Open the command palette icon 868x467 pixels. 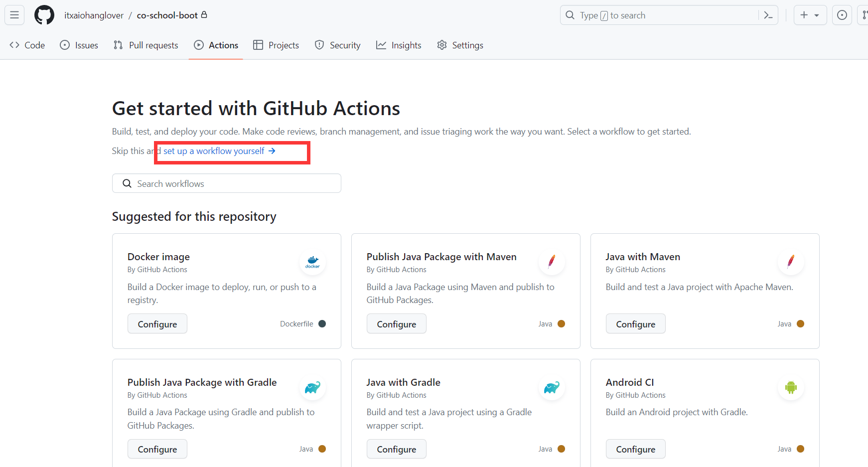click(x=768, y=15)
